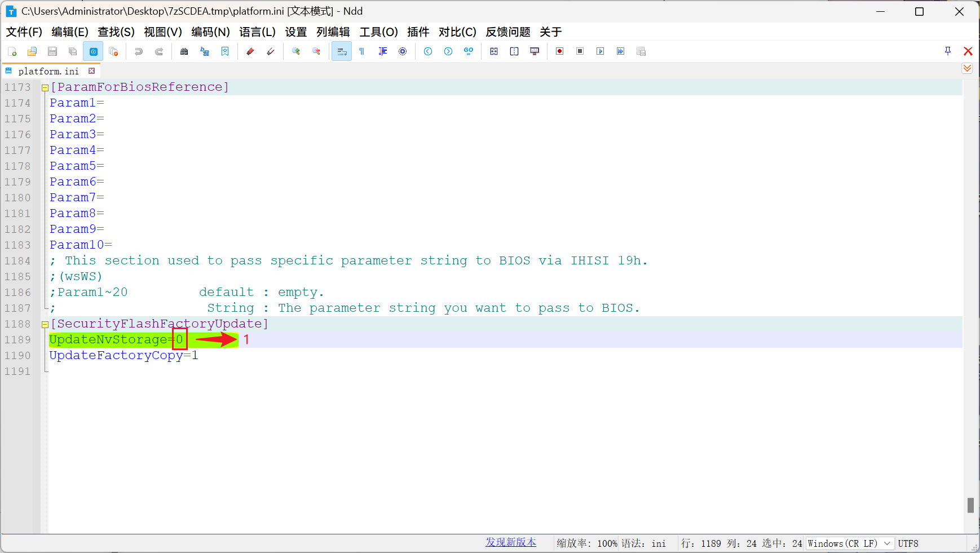Go to the next position arrow
Image resolution: width=980 pixels, height=553 pixels.
tap(448, 51)
